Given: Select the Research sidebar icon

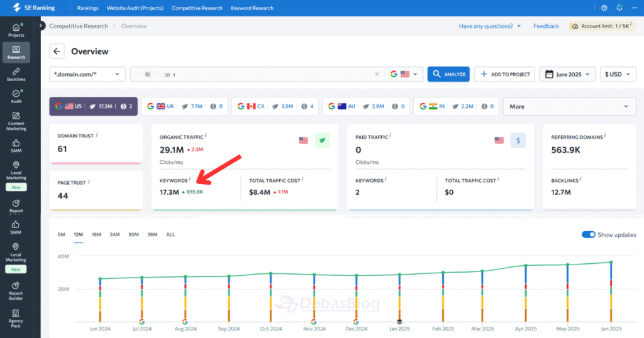Looking at the screenshot, I should pos(16,53).
